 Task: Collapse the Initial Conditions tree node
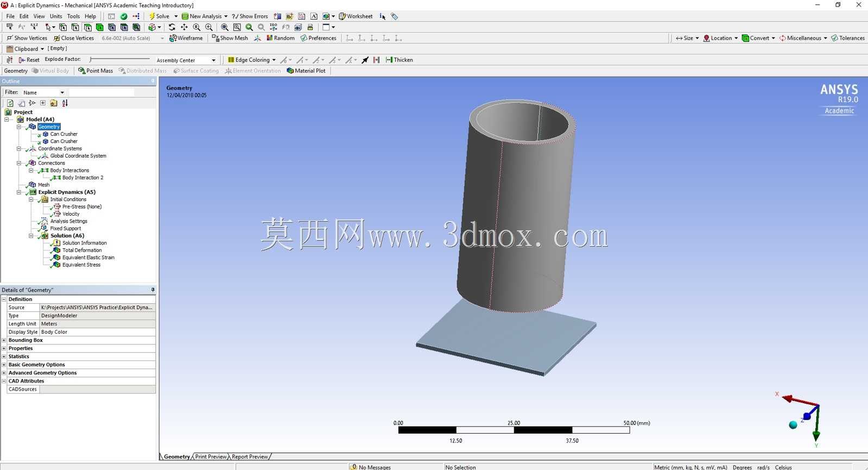[31, 199]
